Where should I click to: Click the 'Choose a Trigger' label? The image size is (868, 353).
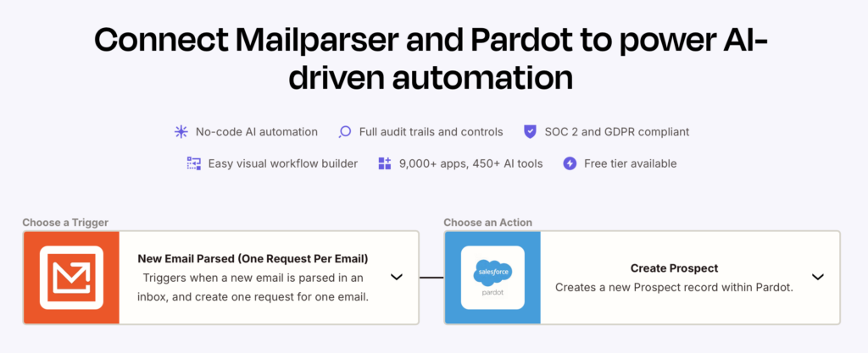[x=65, y=223]
